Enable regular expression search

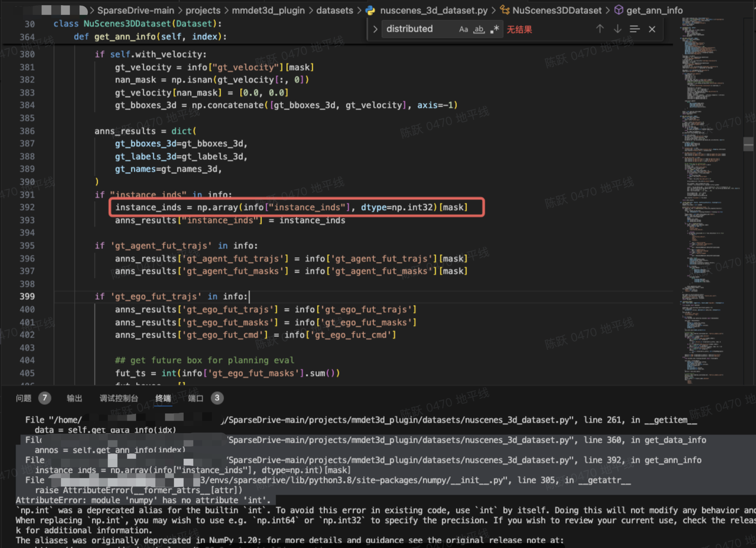494,29
